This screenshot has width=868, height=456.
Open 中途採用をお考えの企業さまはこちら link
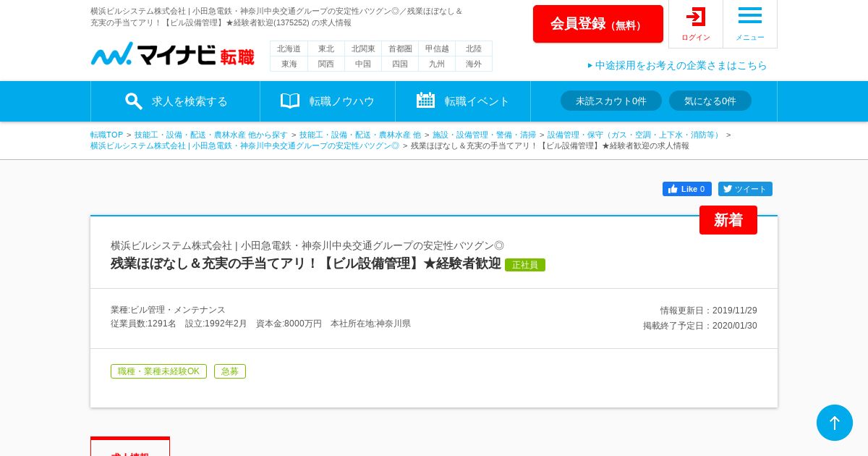tap(677, 65)
